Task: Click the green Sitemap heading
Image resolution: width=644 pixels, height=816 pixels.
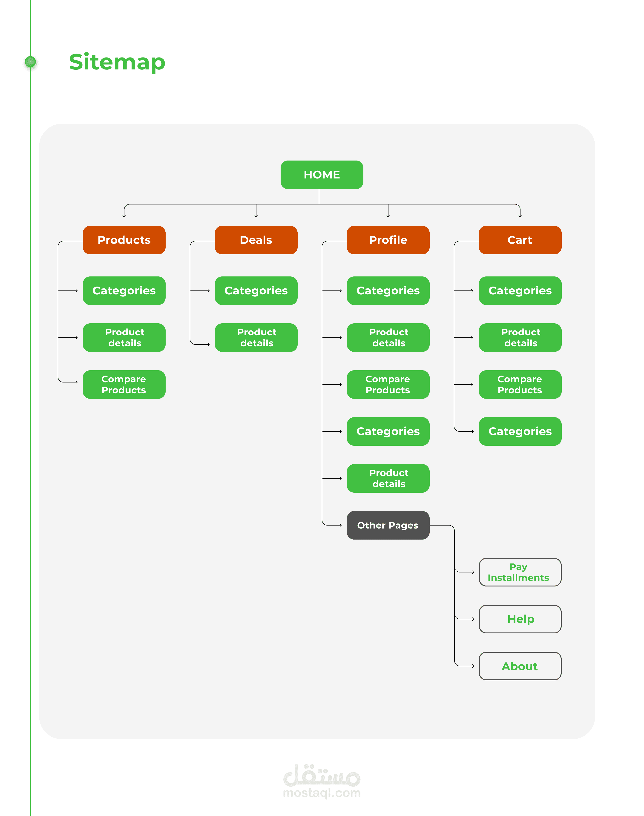Action: 117,62
